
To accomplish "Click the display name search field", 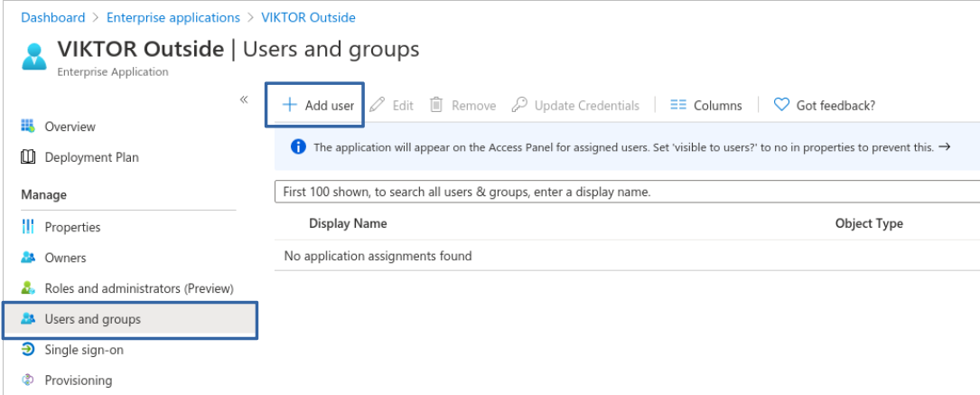I will pos(623,192).
